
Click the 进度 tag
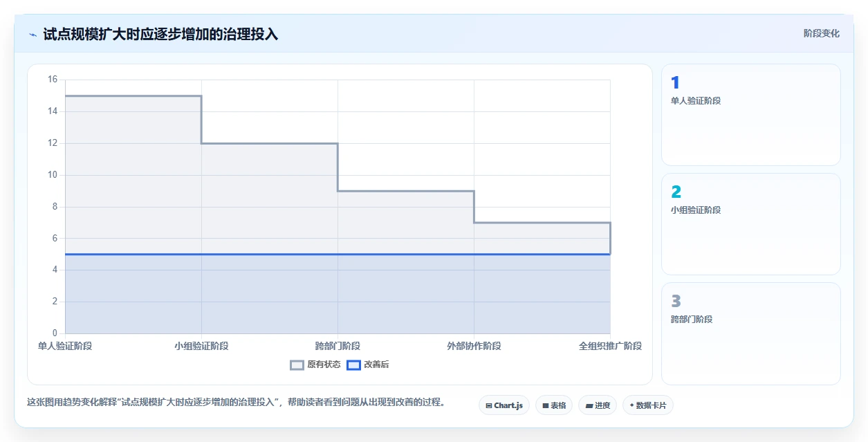[x=598, y=405]
